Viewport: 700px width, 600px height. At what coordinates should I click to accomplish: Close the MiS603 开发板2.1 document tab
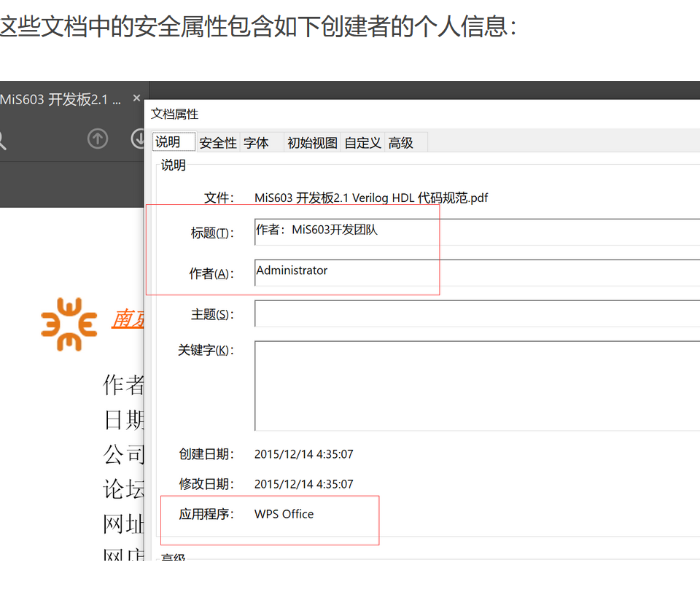click(136, 98)
